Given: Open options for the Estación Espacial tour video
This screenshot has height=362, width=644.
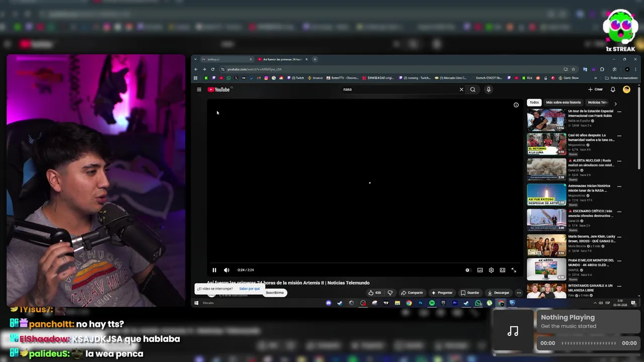Looking at the screenshot, I should [619, 112].
